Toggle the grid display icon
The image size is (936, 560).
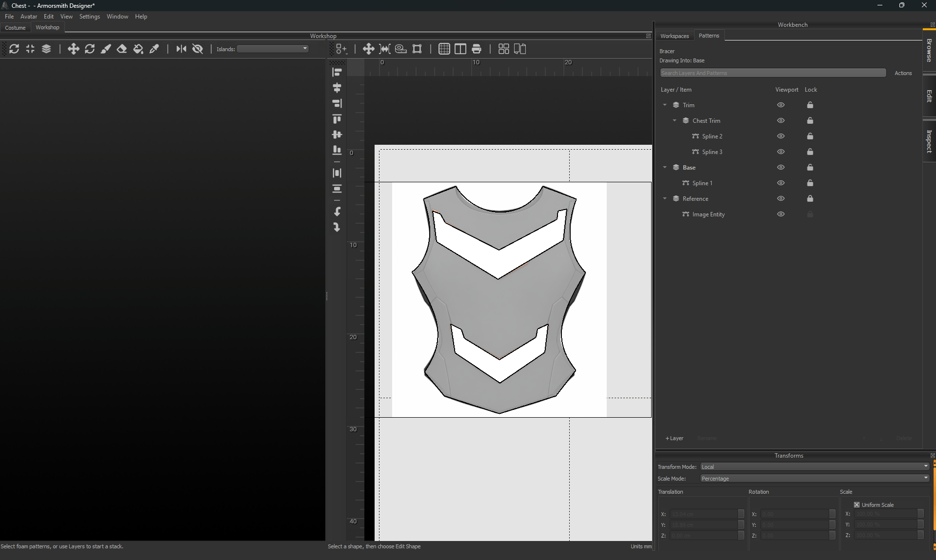click(444, 49)
